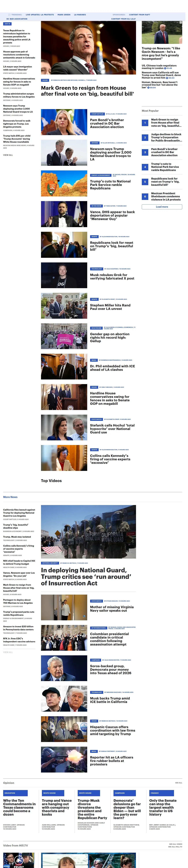Click the 'Technology' tag on Musk Grok story
Viewport: 188px width, 868px height.
96,269
